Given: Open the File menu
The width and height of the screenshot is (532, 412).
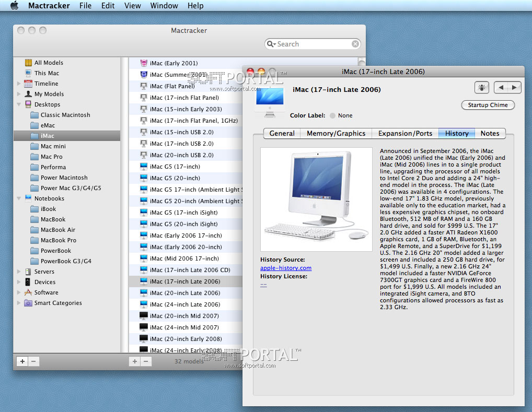Looking at the screenshot, I should tap(86, 6).
